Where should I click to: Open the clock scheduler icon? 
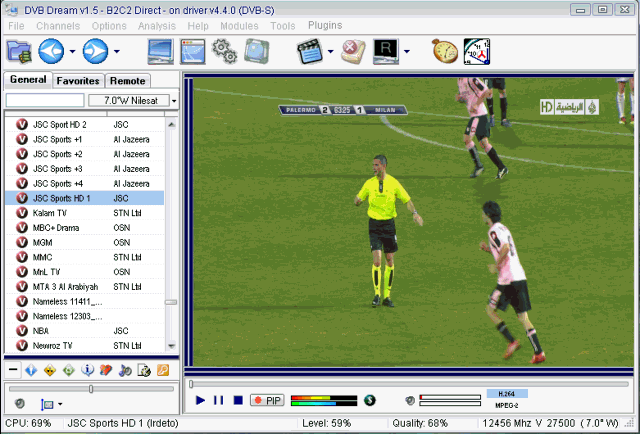click(477, 51)
